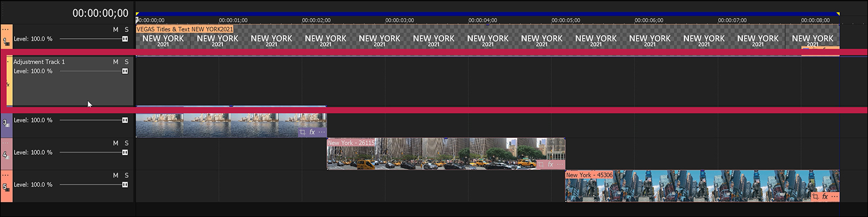
Task: Click track 3 Level: 100.0 % text
Action: 33,120
